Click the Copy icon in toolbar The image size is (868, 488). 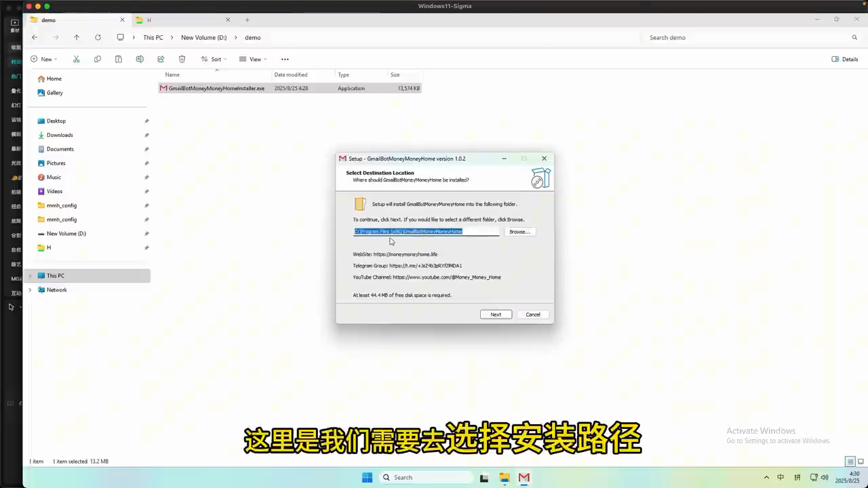[x=98, y=59]
